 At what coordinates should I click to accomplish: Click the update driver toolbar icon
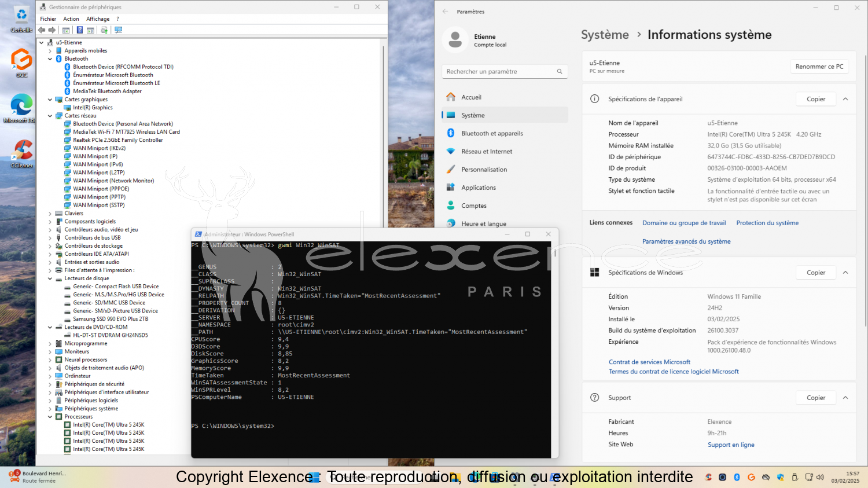(x=104, y=30)
